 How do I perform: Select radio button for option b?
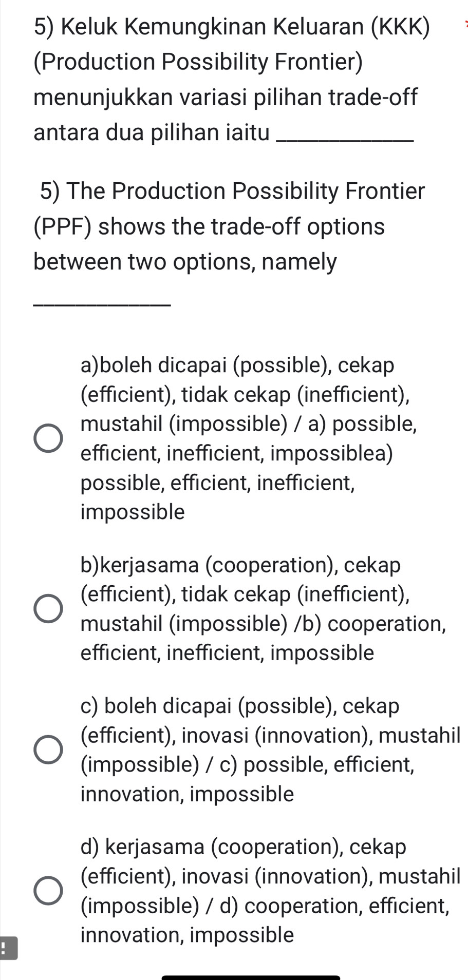pyautogui.click(x=49, y=608)
